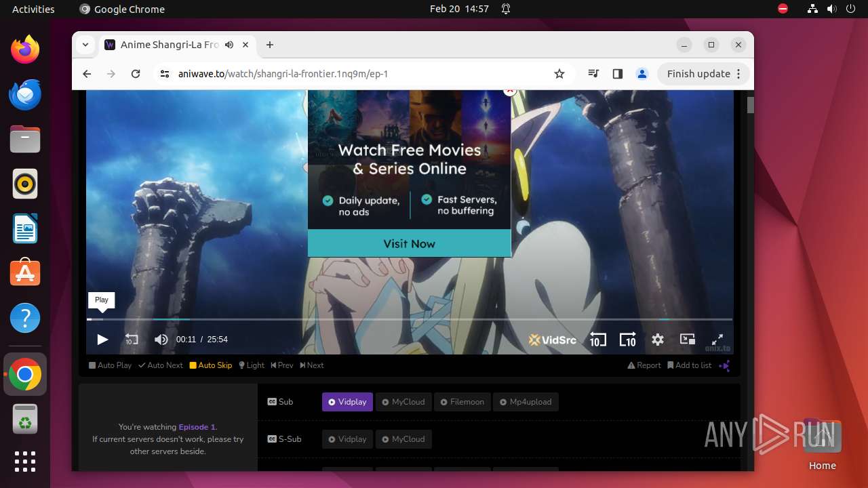Image resolution: width=868 pixels, height=488 pixels.
Task: Select Mp4upload server
Action: point(526,402)
